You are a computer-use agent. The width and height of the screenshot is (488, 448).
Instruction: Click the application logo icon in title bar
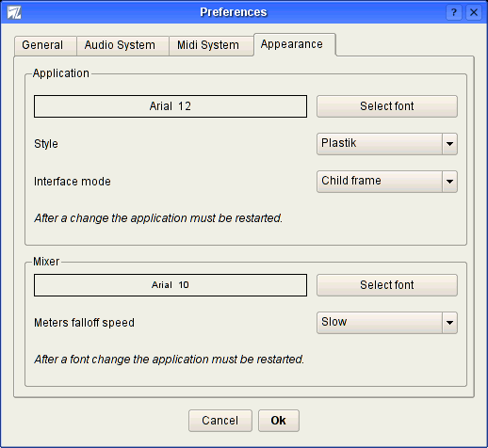click(x=14, y=12)
